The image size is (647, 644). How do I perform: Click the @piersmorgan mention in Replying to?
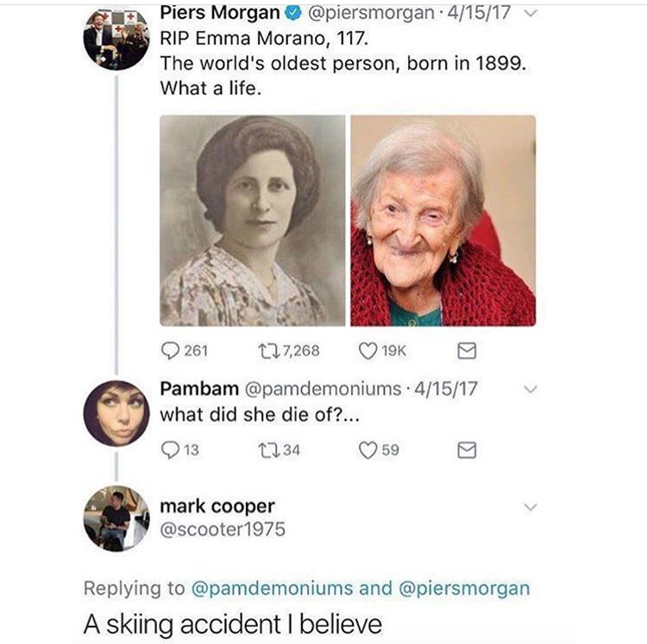click(464, 589)
